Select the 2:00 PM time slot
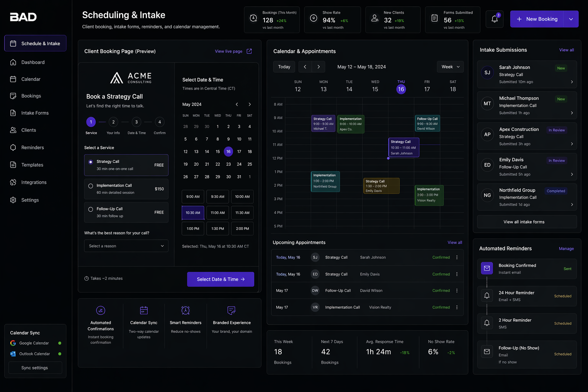 click(x=242, y=229)
